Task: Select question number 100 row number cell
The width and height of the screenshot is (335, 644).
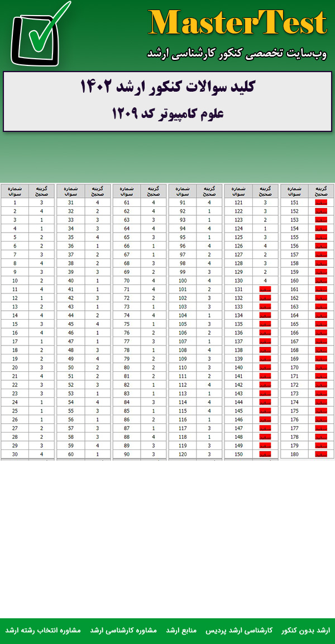Action: point(183,281)
